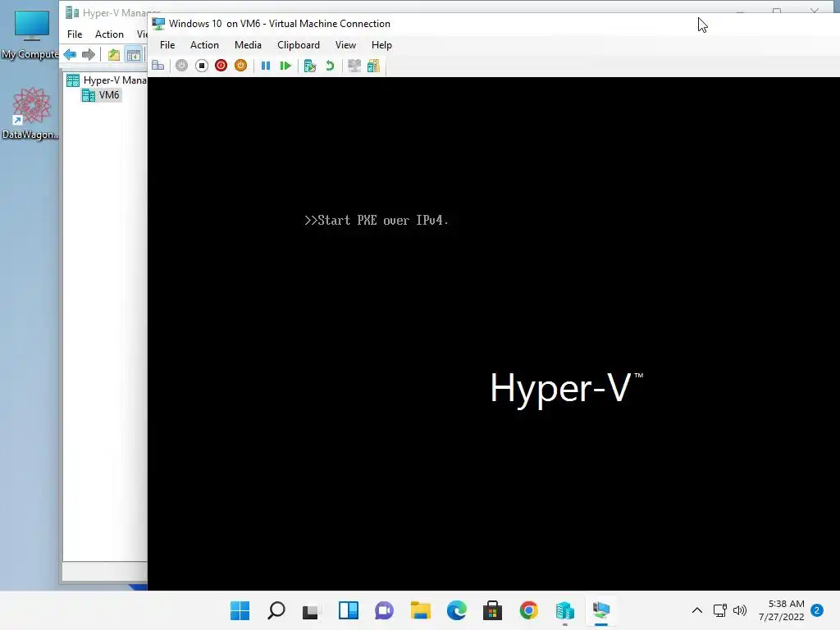Open Action menu in Hyper-V Manager window
This screenshot has width=840, height=630.
coord(109,34)
